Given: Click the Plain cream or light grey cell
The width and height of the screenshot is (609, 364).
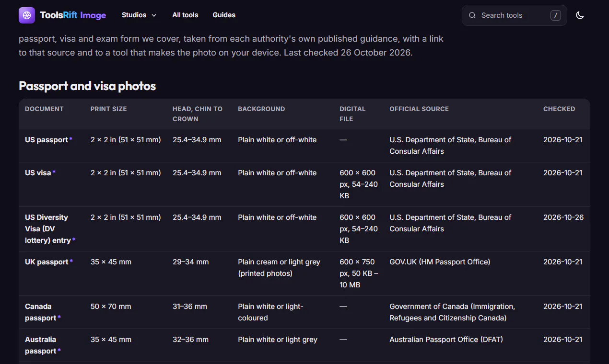Looking at the screenshot, I should coord(279,268).
